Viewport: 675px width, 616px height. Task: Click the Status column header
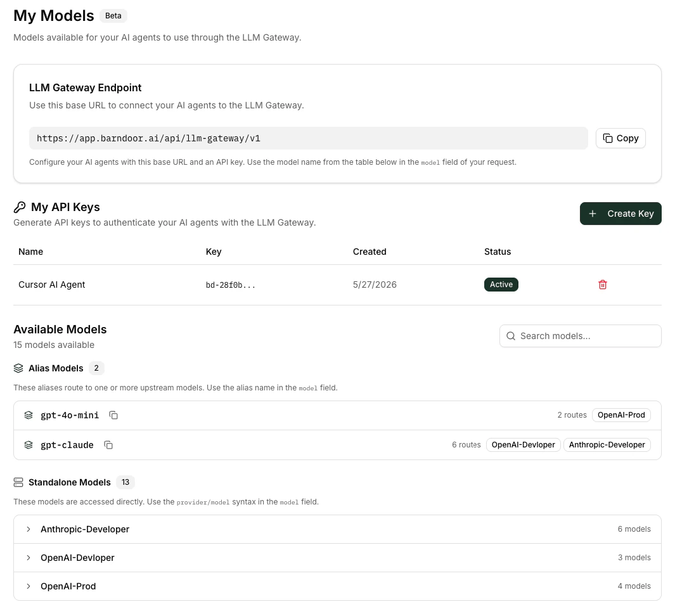coord(497,252)
